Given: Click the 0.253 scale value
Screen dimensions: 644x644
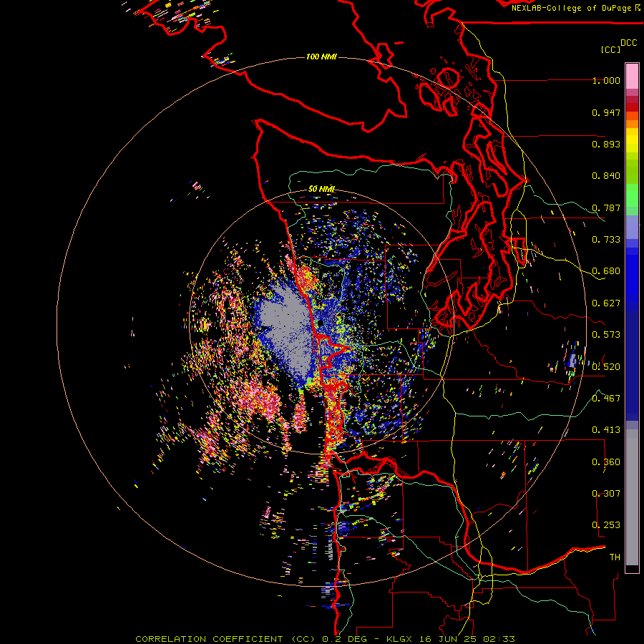Looking at the screenshot, I should pos(606,525).
